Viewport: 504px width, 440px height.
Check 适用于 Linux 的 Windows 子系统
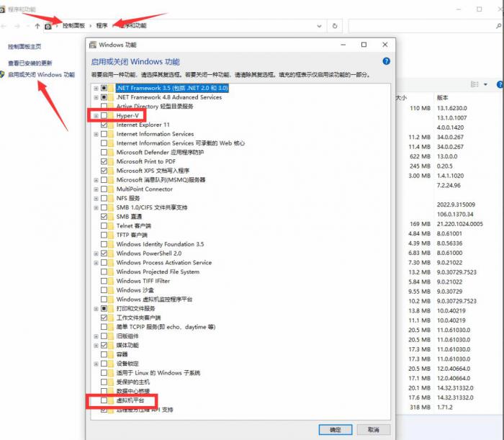(x=104, y=373)
